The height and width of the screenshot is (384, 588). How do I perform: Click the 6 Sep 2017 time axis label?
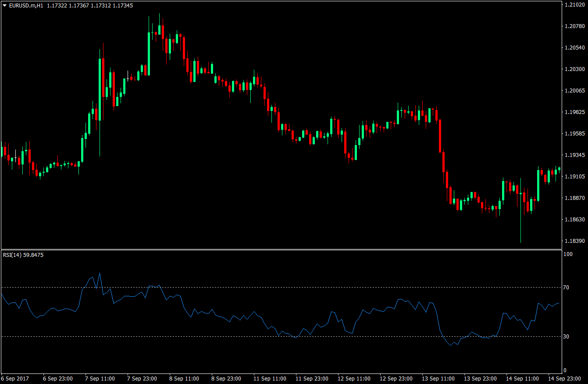14,378
